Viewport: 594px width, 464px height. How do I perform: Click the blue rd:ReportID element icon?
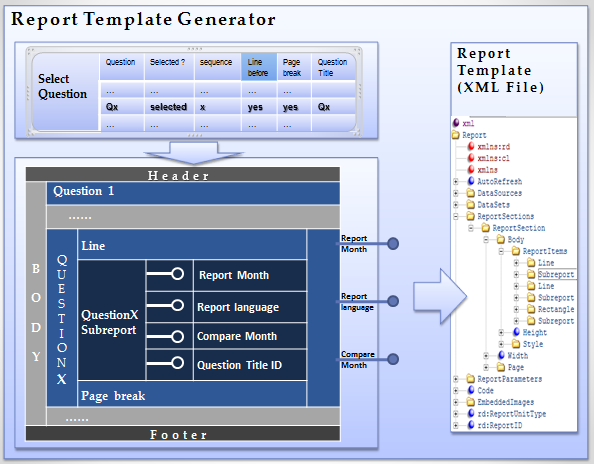[x=471, y=425]
